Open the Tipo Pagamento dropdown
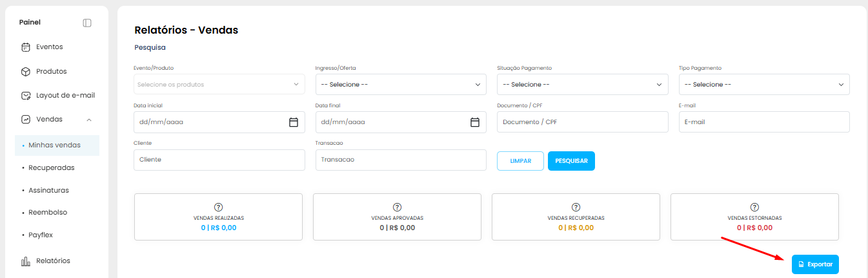The height and width of the screenshot is (278, 868). [764, 85]
